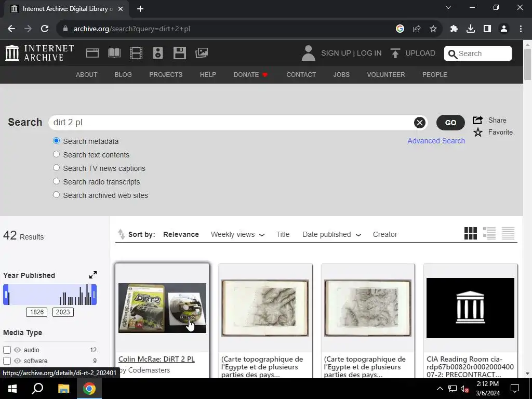Clear the search query with X button
This screenshot has width=532, height=399.
[420, 123]
